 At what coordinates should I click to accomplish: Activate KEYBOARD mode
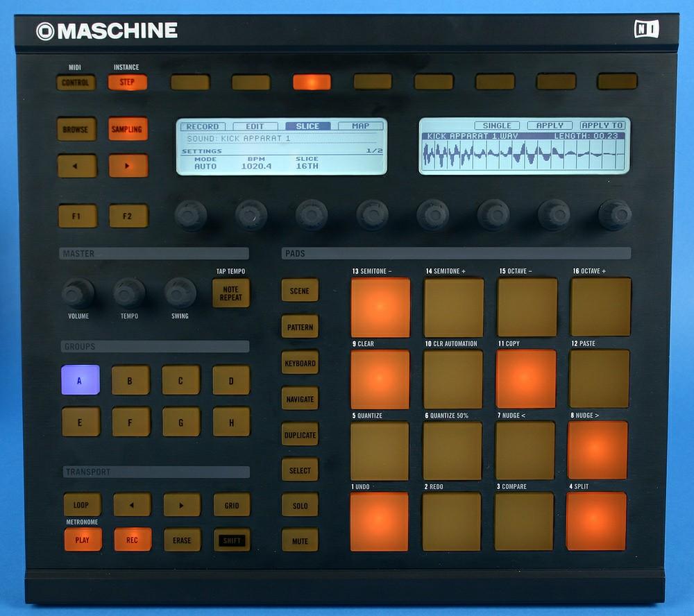click(299, 363)
